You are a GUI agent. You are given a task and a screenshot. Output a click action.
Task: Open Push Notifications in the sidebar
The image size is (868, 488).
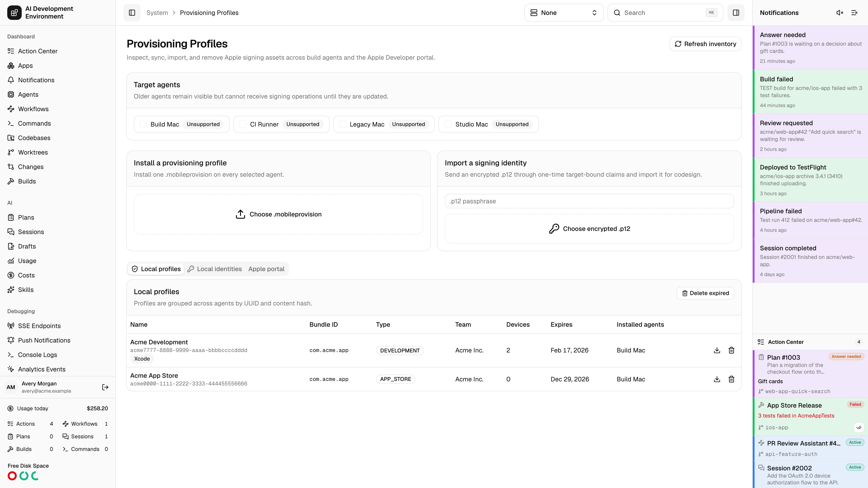tap(58, 340)
